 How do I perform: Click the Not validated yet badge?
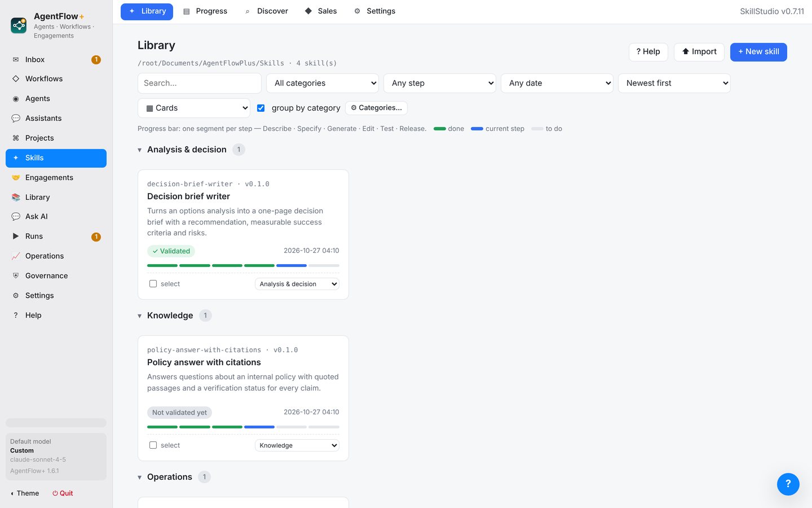coord(179,413)
